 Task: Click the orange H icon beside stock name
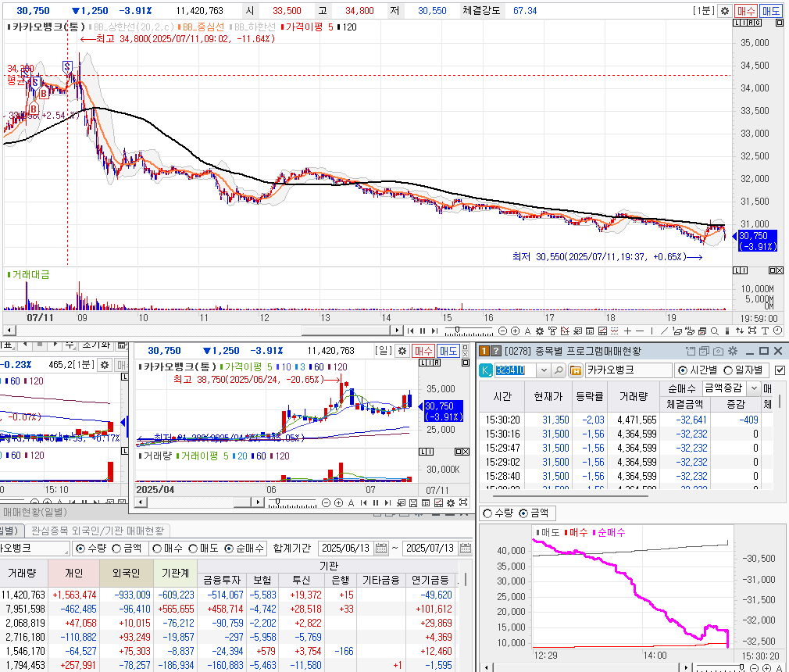pos(576,370)
